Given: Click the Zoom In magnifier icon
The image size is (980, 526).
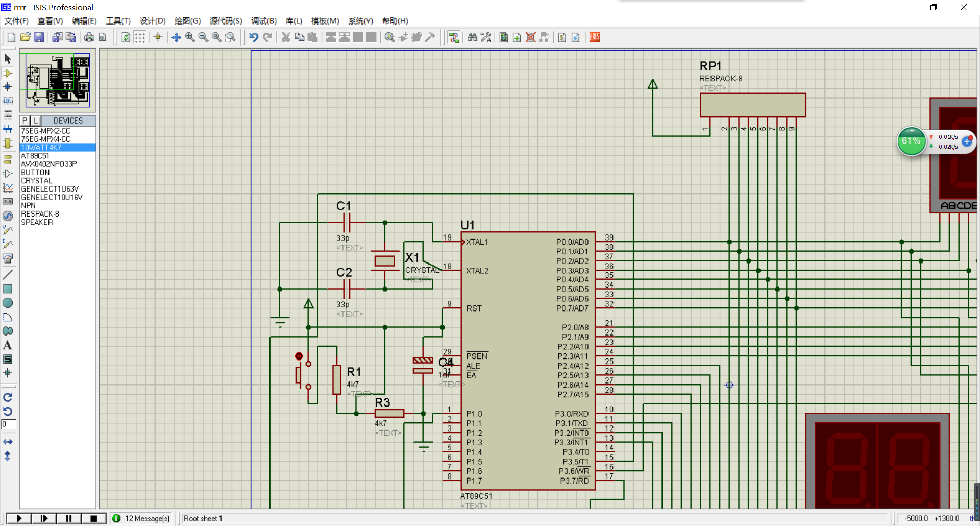Looking at the screenshot, I should [190, 37].
